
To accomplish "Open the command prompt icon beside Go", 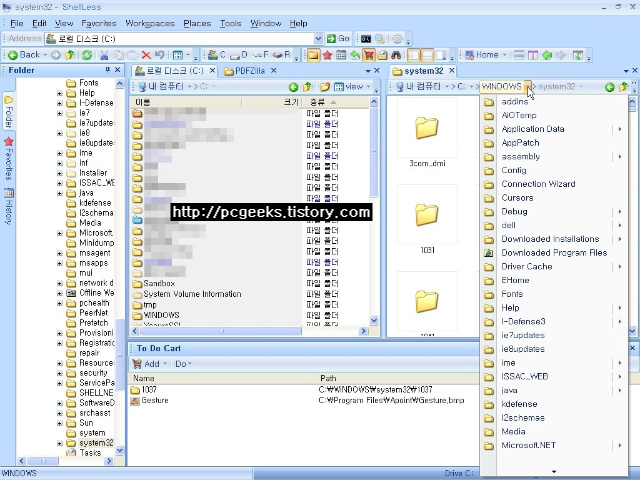I will (x=366, y=39).
